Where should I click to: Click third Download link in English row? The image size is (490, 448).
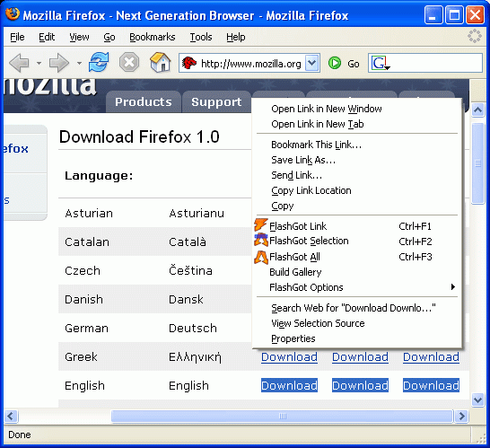[432, 385]
